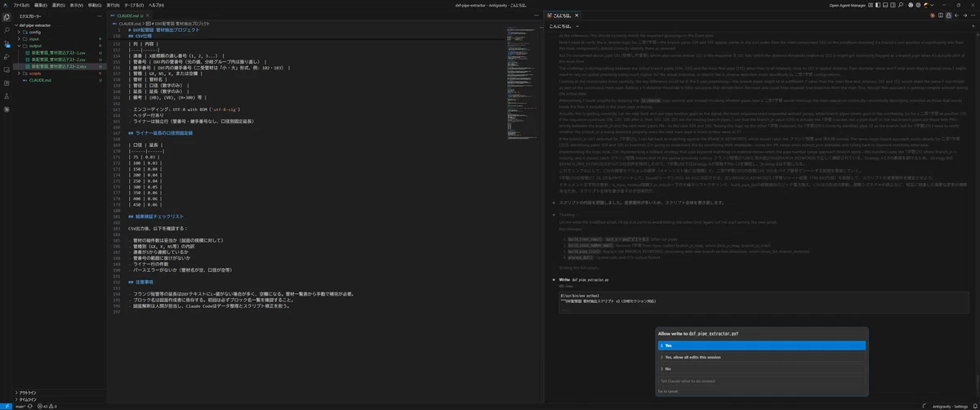Click the search icon in the title bar
This screenshot has height=410, width=980.
pos(901,5)
